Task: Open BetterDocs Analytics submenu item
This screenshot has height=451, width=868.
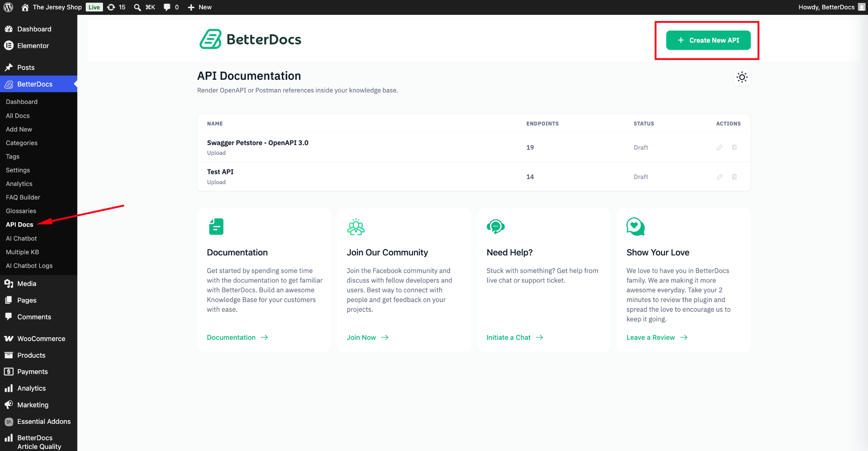Action: click(x=19, y=184)
